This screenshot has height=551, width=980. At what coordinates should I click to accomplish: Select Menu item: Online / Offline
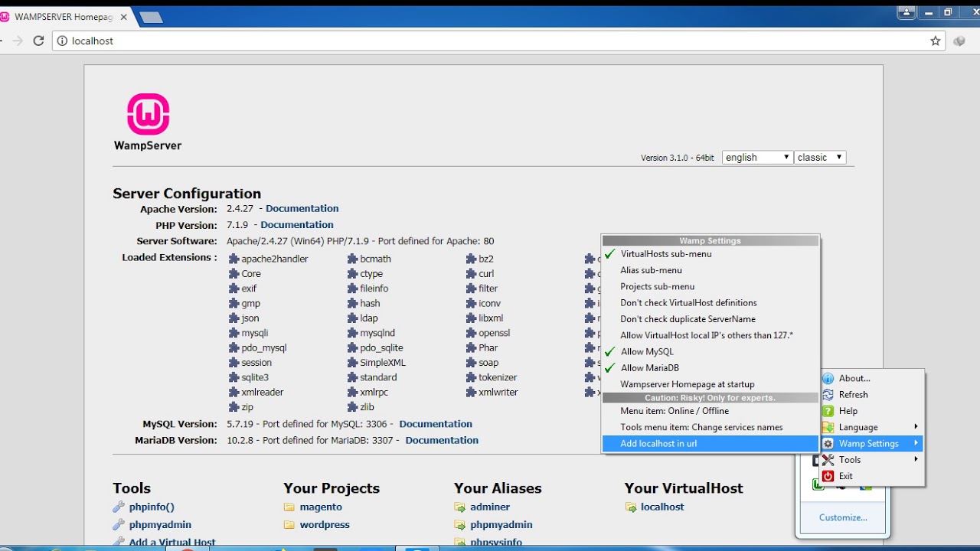coord(710,411)
